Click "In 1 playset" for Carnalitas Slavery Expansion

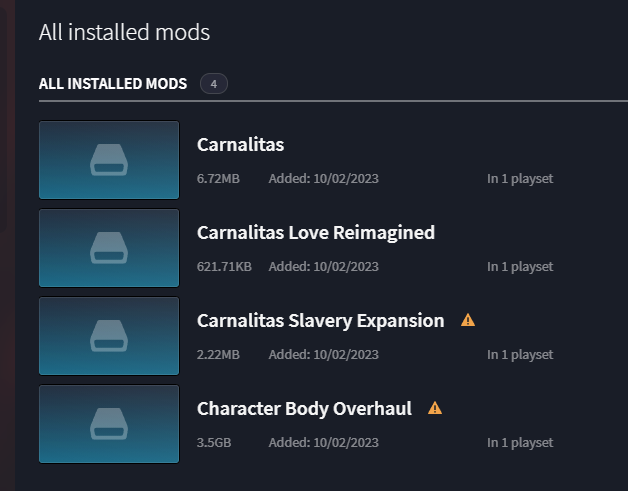[x=520, y=355]
